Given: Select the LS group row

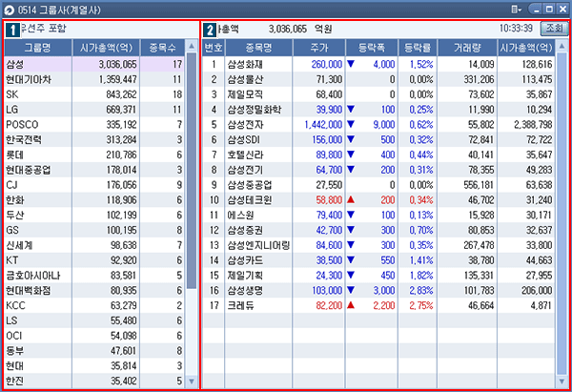Looking at the screenshot, I should (x=94, y=320).
